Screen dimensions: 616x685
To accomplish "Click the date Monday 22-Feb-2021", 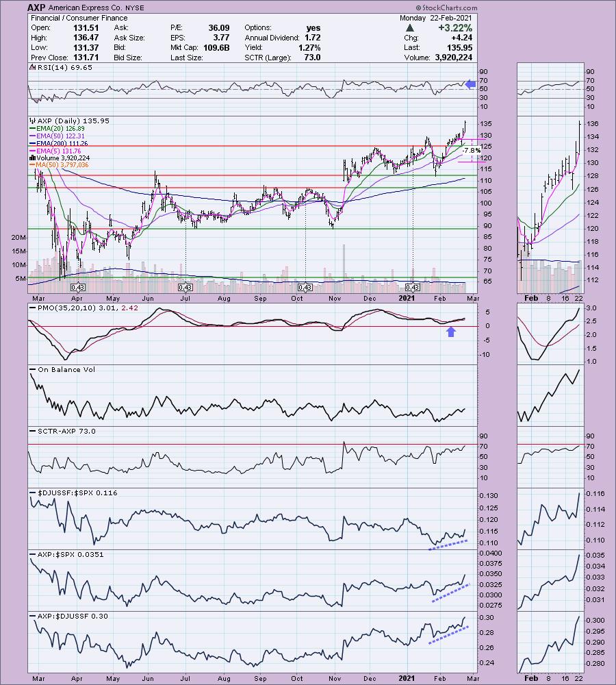I will click(436, 18).
